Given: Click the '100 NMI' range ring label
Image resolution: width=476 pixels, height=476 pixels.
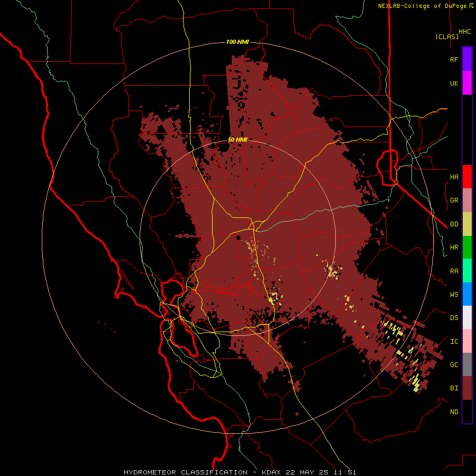Looking at the screenshot, I should (237, 42).
